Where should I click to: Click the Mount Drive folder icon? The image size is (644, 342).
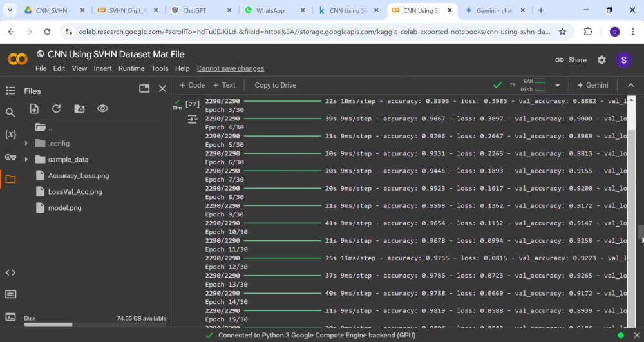pyautogui.click(x=79, y=108)
